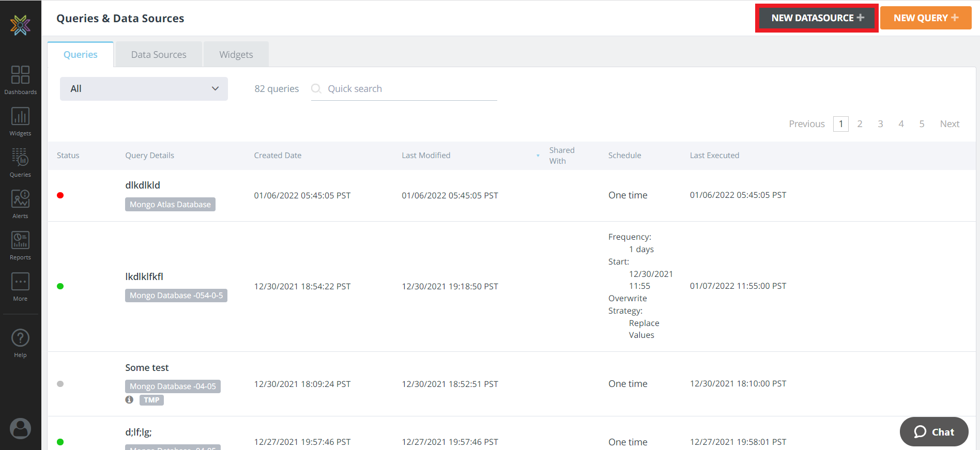Go to page 2
Viewport: 980px width, 450px height.
(x=860, y=124)
